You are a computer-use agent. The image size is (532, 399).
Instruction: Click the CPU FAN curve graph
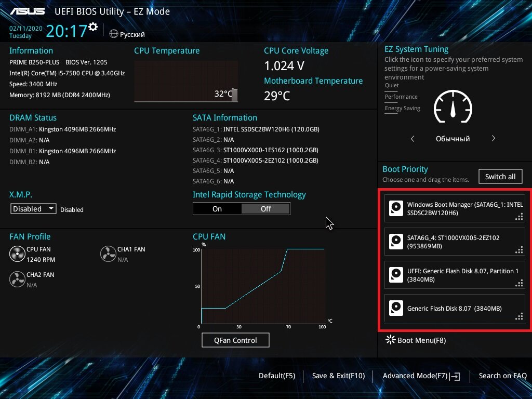[263, 286]
